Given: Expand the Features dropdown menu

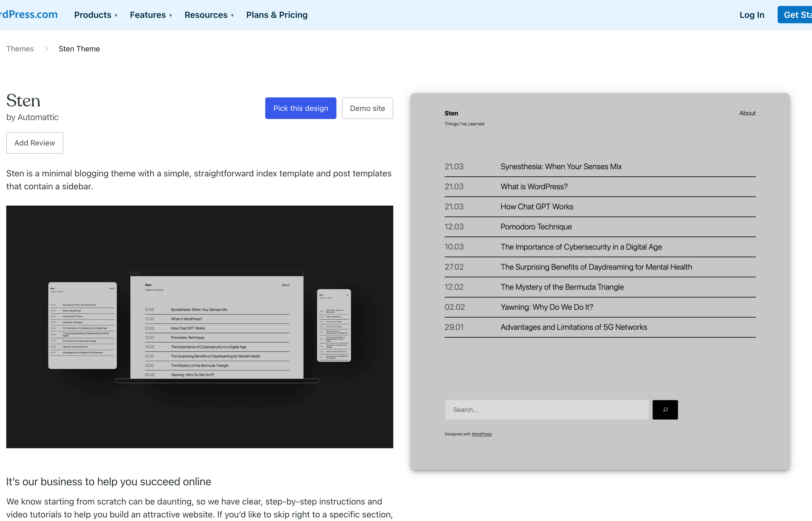Looking at the screenshot, I should pyautogui.click(x=151, y=15).
